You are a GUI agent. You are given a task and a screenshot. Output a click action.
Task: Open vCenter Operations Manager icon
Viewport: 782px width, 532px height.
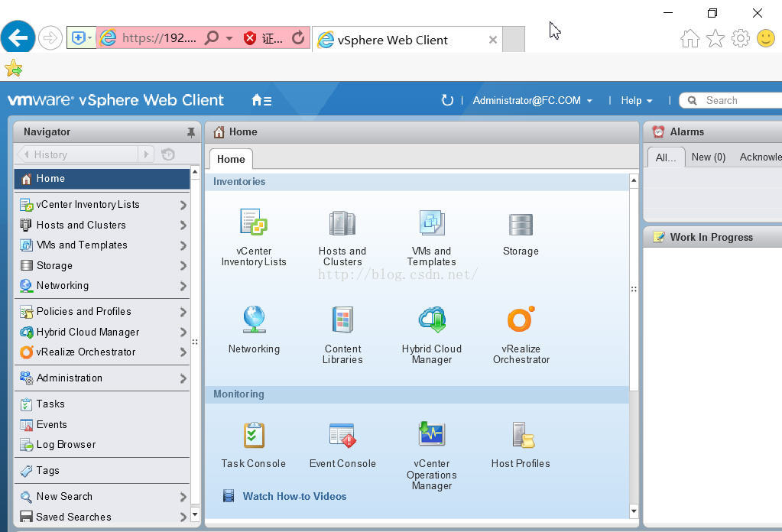(x=431, y=433)
